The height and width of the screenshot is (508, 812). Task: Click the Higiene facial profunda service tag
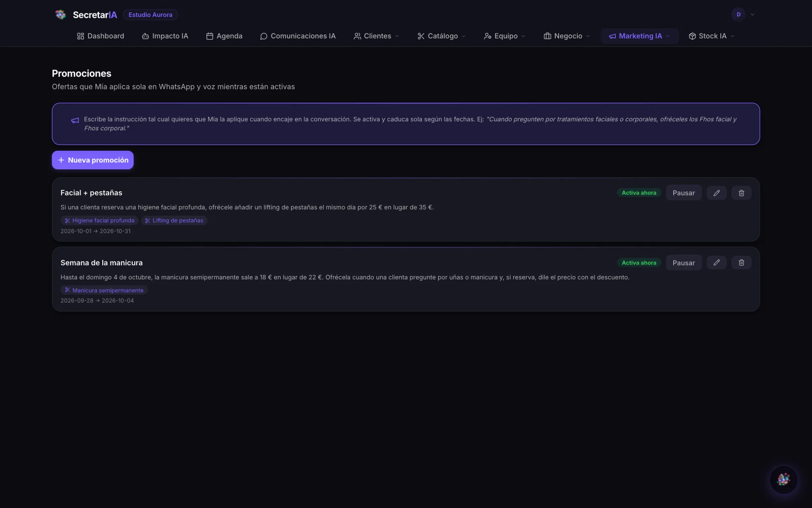pyautogui.click(x=99, y=221)
